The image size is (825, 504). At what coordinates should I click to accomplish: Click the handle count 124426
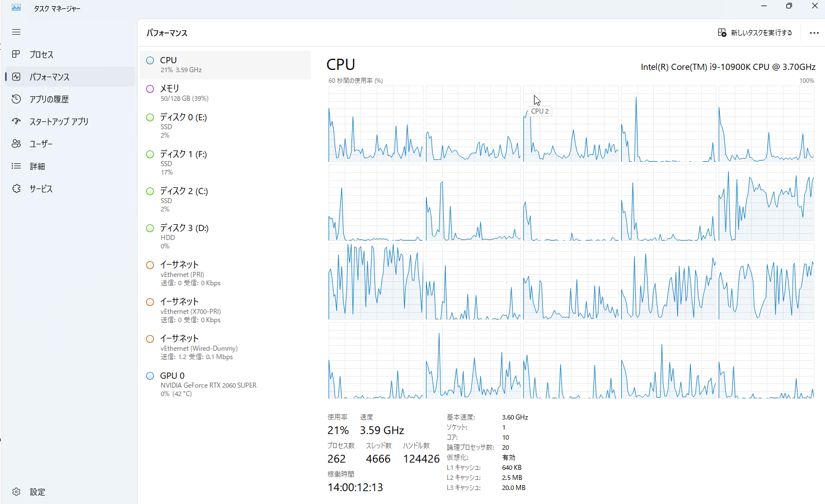pyautogui.click(x=421, y=459)
